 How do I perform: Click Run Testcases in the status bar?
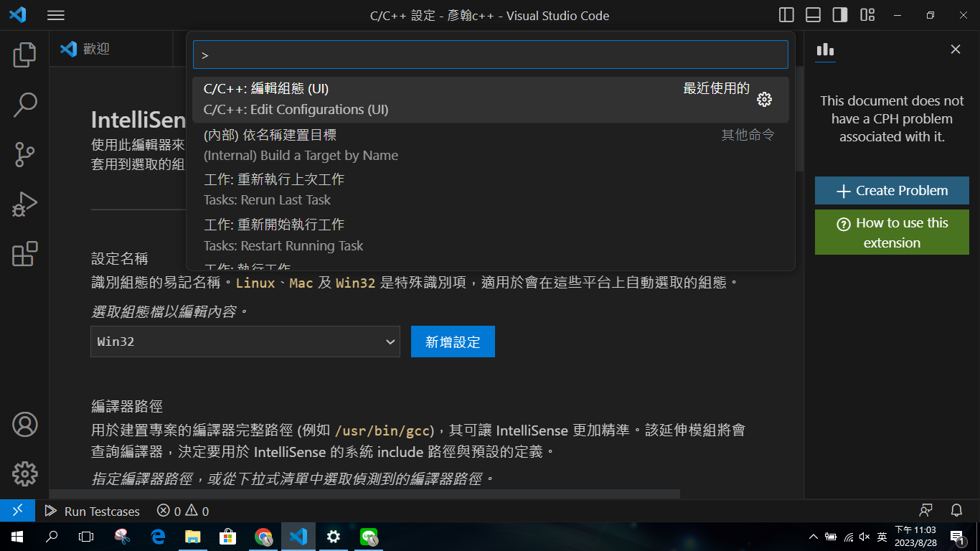[x=92, y=512]
